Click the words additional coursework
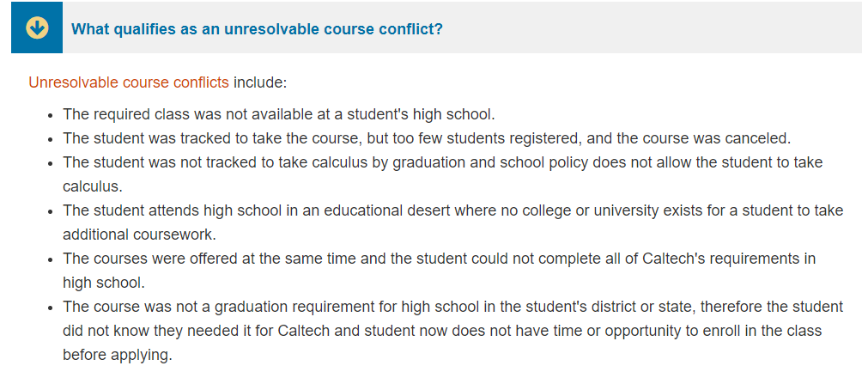The width and height of the screenshot is (868, 384). [x=139, y=235]
